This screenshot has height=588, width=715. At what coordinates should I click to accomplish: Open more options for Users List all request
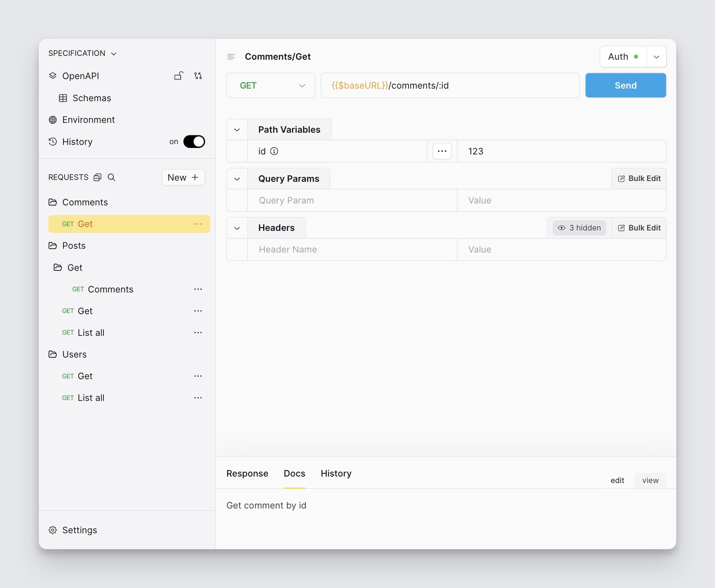point(198,398)
